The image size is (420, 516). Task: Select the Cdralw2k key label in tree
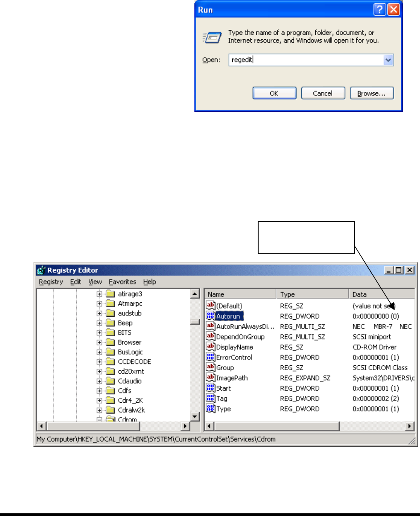(x=132, y=410)
